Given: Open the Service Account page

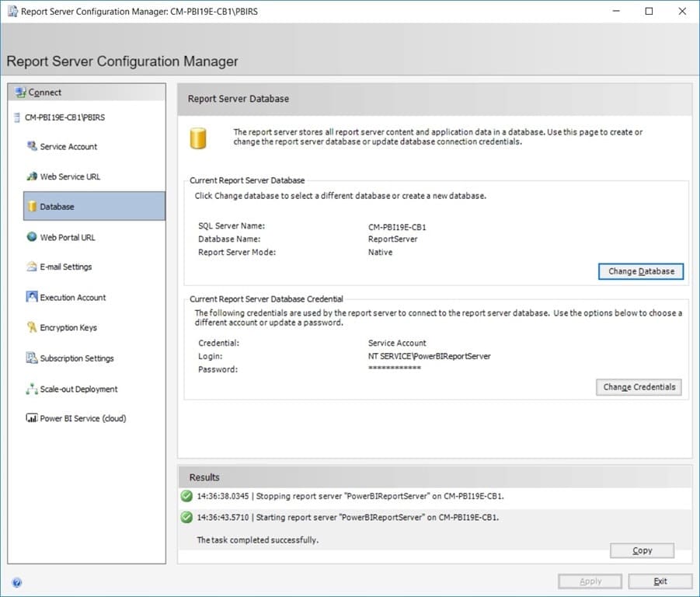Looking at the screenshot, I should (x=68, y=146).
